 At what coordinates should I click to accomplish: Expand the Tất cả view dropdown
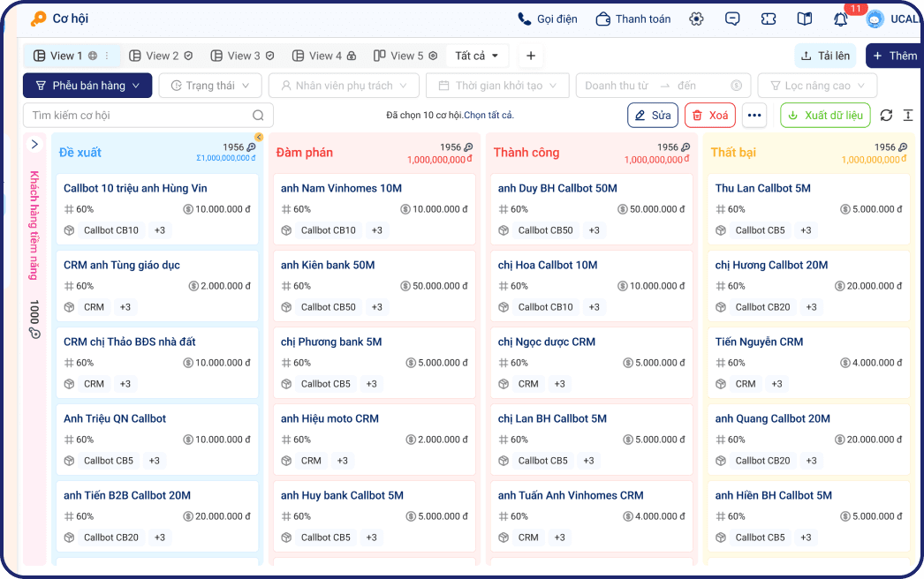[475, 55]
